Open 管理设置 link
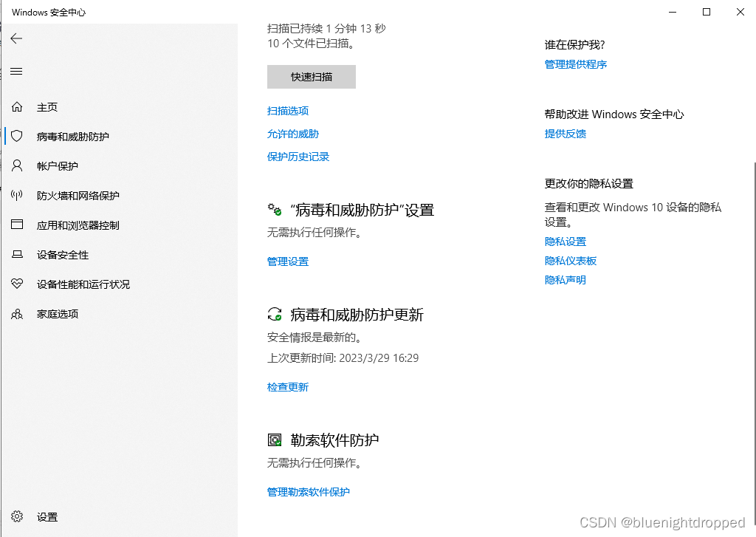This screenshot has height=537, width=756. pyautogui.click(x=288, y=261)
